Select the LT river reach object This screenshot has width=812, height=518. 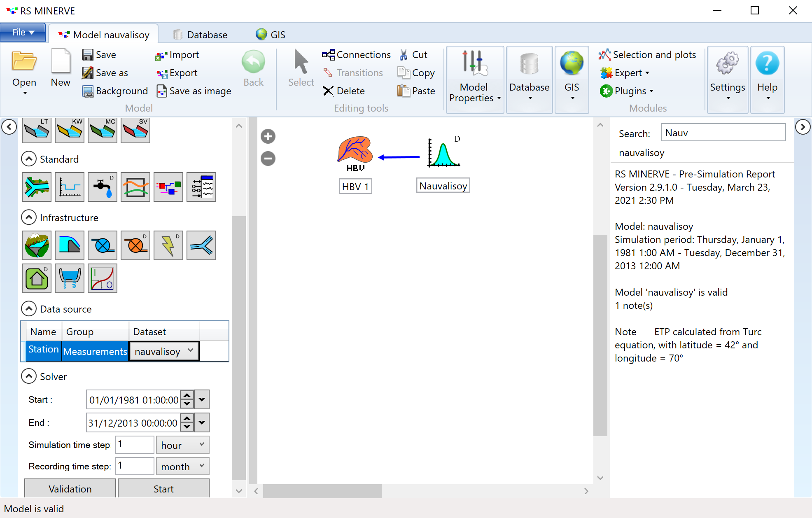click(37, 130)
